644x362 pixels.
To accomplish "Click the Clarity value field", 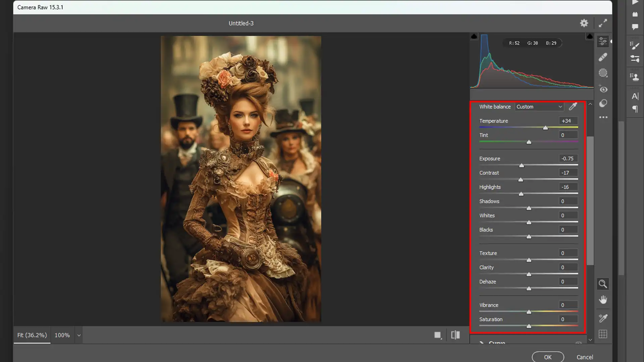I will [568, 267].
